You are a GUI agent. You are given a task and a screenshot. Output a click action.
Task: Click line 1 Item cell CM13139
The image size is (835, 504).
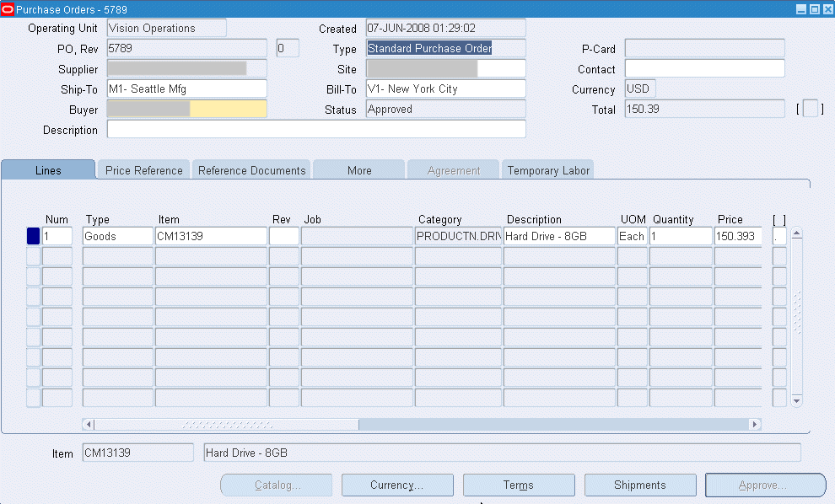coord(211,236)
